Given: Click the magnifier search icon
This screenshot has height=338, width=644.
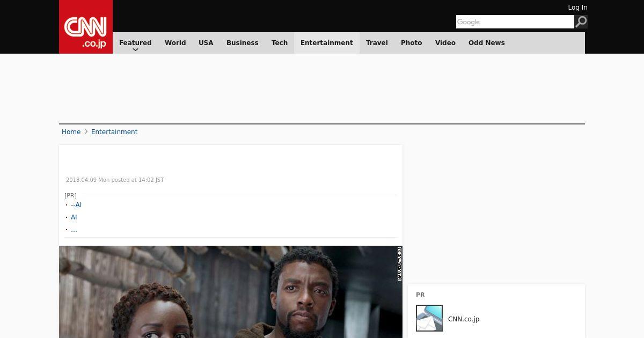Looking at the screenshot, I should (581, 21).
